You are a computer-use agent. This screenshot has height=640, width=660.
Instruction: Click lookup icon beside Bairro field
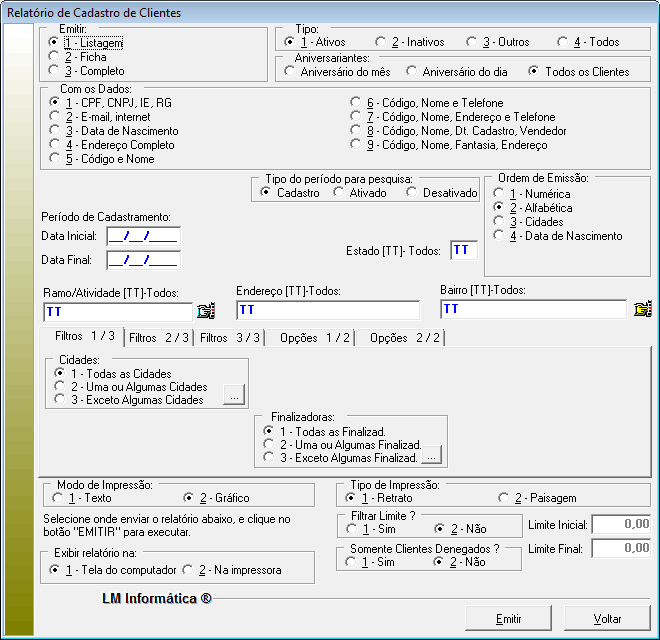tap(642, 309)
